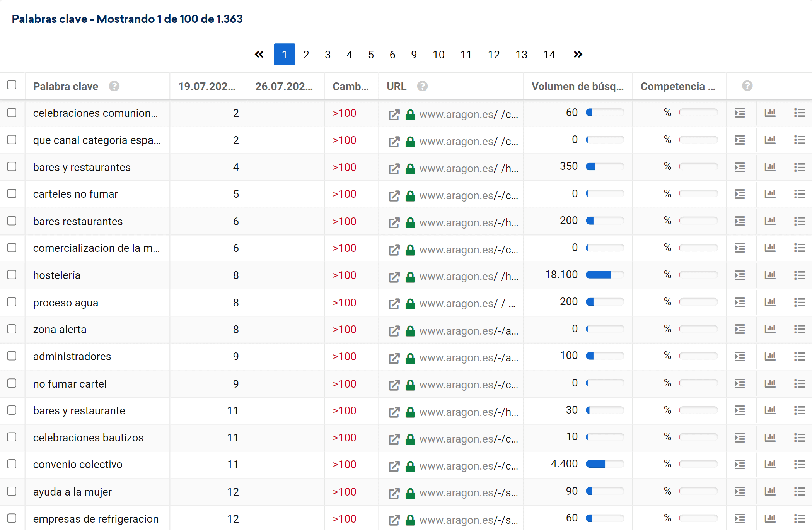Click search volume bar for convenio colectivo

tap(605, 464)
